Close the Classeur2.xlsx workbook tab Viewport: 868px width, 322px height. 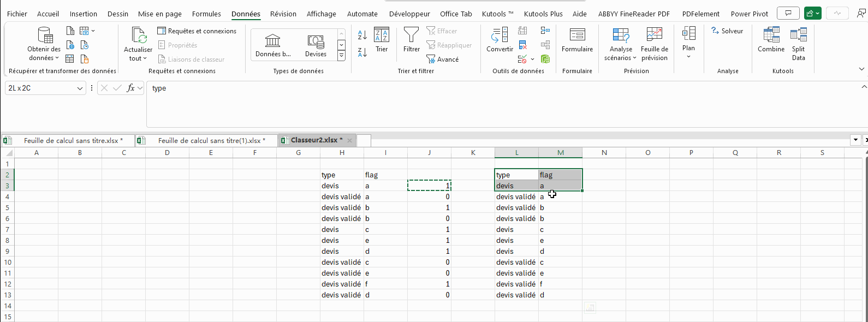pos(349,140)
